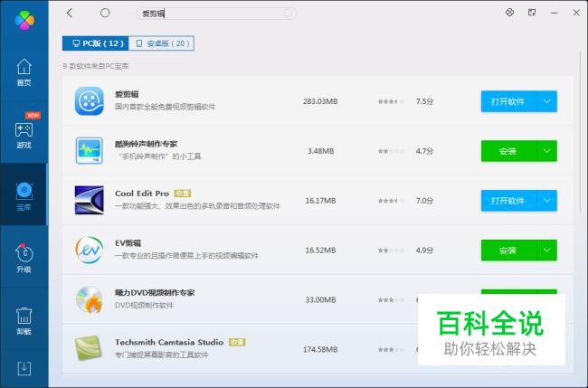Click the 16.17MB size text
Image resolution: width=588 pixels, height=388 pixels.
pos(320,201)
